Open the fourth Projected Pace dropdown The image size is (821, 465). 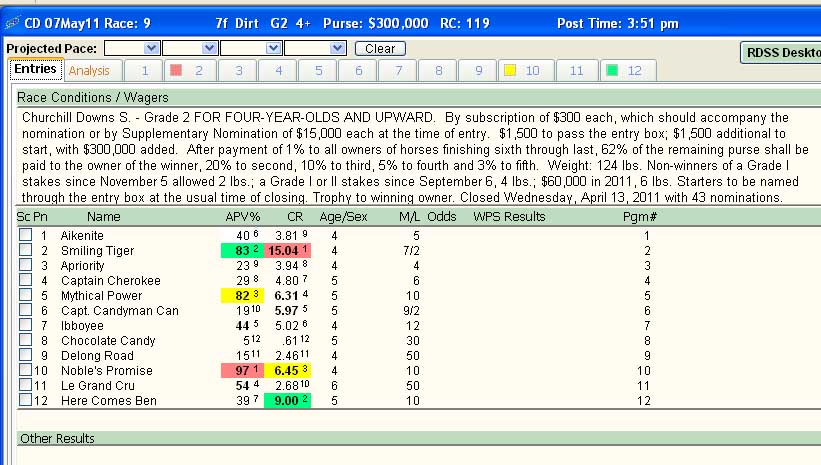coord(338,48)
